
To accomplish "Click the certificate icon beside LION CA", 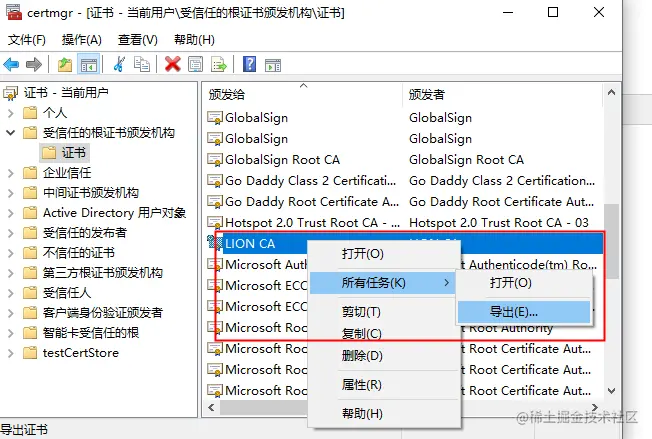I will (215, 243).
